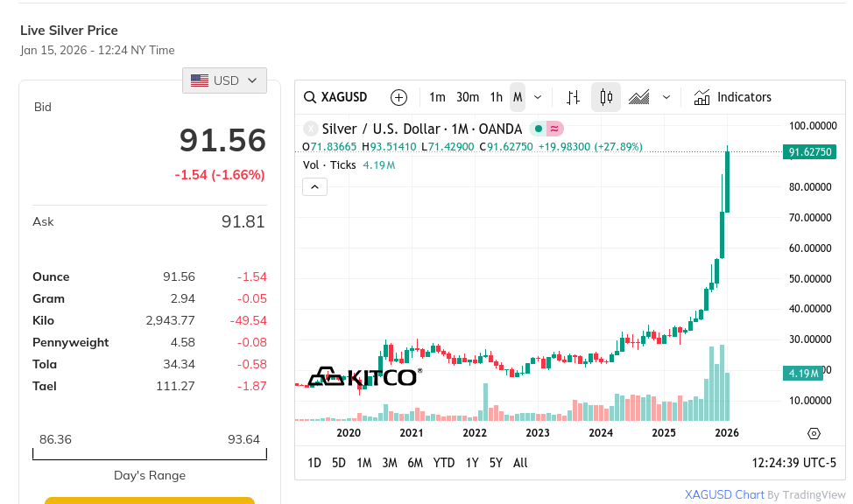Click the Live Silver Price heading
The height and width of the screenshot is (504, 853).
click(69, 31)
